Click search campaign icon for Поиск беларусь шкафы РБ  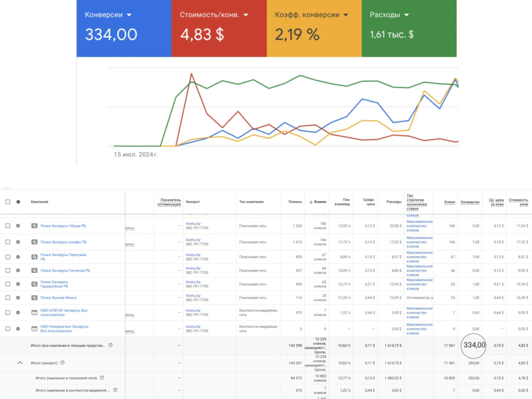[x=34, y=242]
